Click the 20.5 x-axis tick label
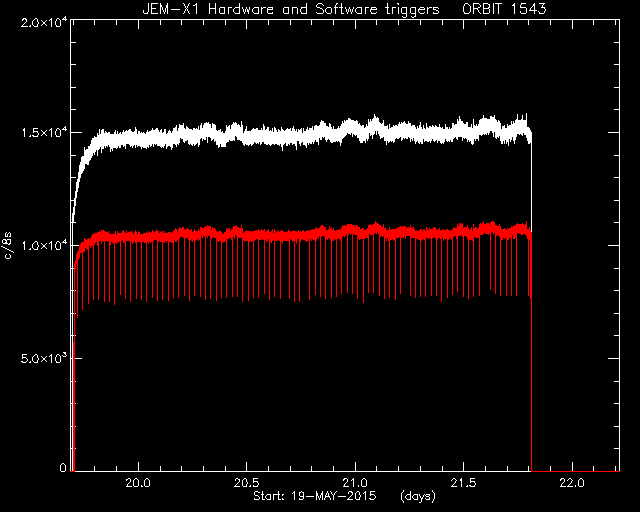Screen dimensions: 640x512 247,483
